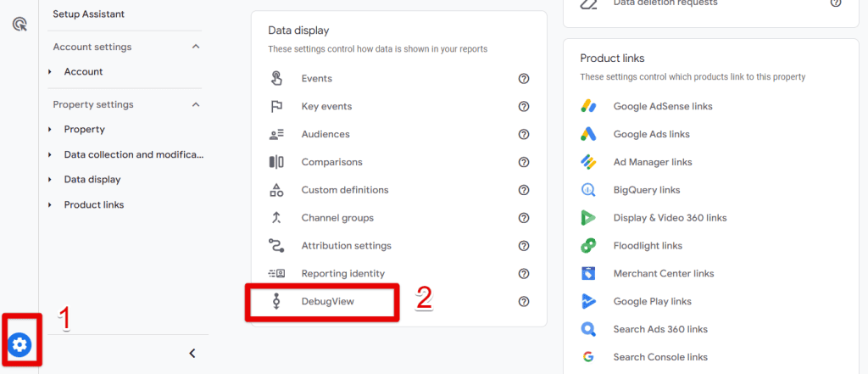Open the DebugView help question mark
This screenshot has height=374, width=868.
click(x=524, y=301)
